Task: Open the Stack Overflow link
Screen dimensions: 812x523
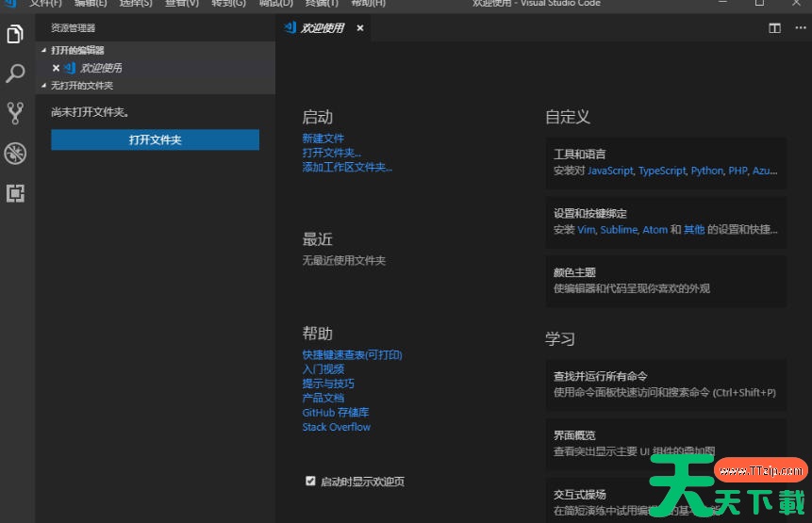Action: coord(337,427)
